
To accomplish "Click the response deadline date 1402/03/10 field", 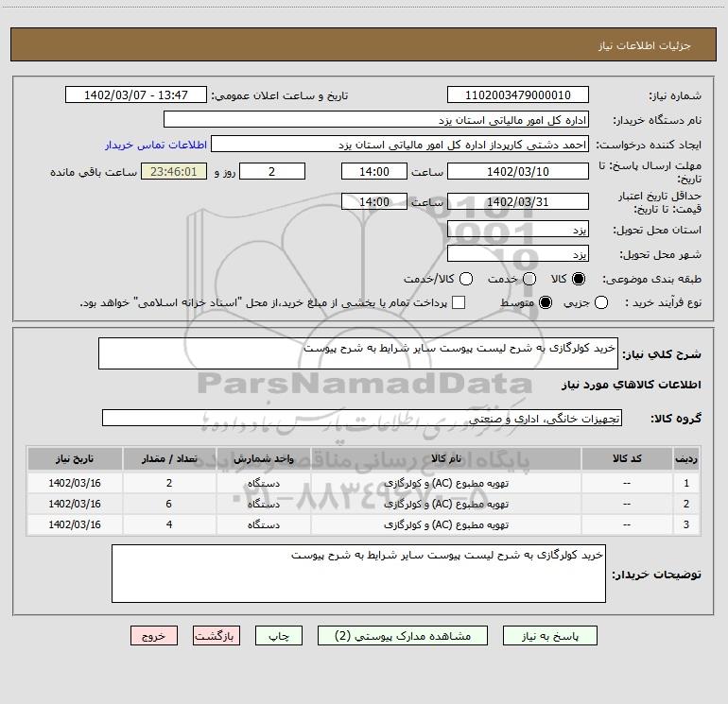I will (517, 171).
